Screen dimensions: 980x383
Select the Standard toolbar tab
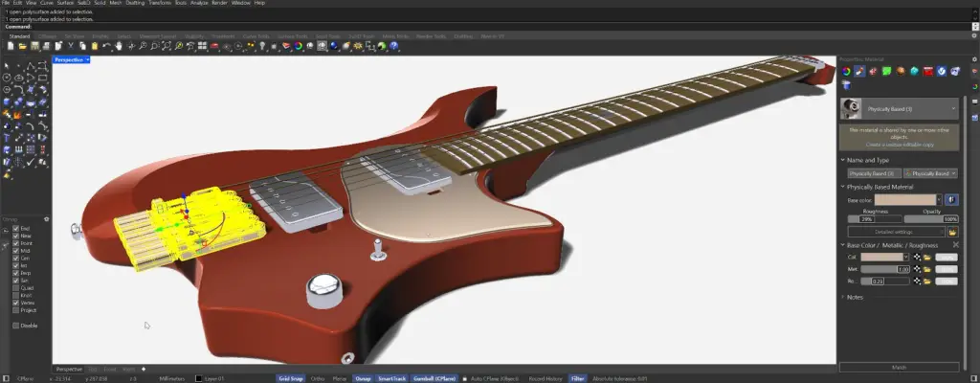point(19,36)
